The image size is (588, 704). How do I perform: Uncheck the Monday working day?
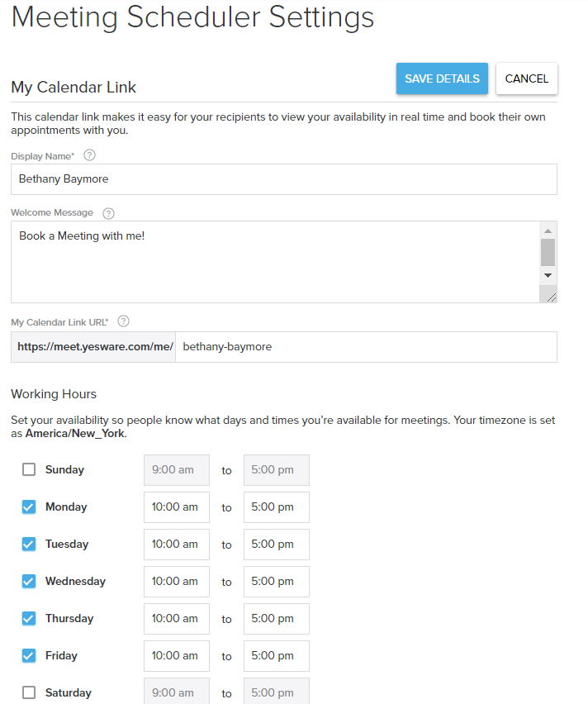tap(29, 507)
